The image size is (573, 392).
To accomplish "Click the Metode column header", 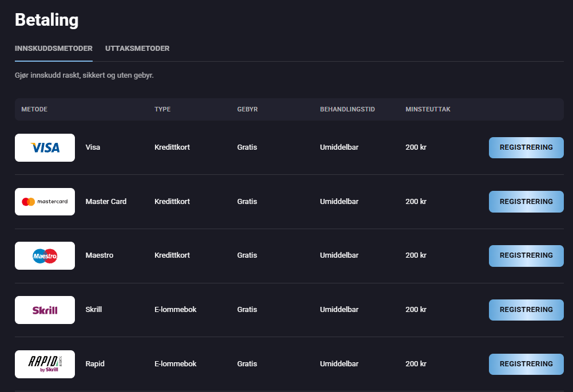I will [34, 109].
